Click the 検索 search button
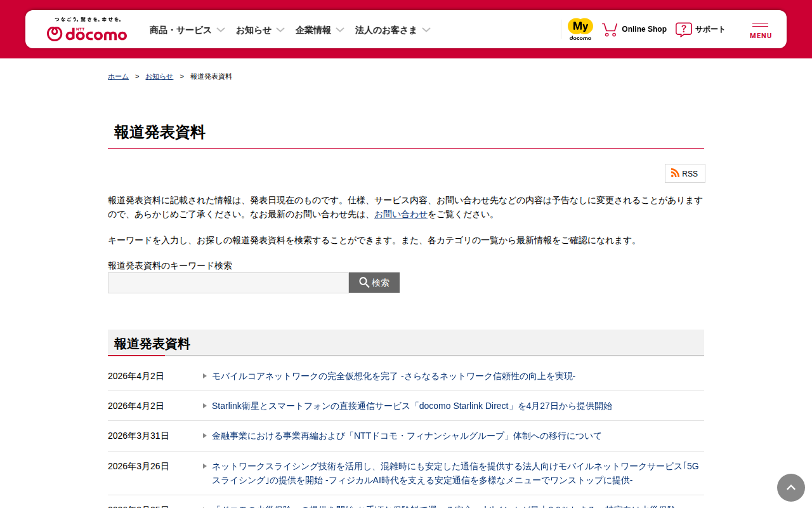Viewport: 812px width, 508px height. pos(374,283)
